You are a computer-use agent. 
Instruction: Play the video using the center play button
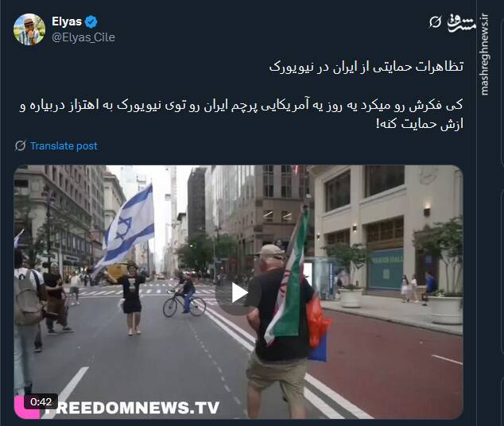pyautogui.click(x=238, y=293)
